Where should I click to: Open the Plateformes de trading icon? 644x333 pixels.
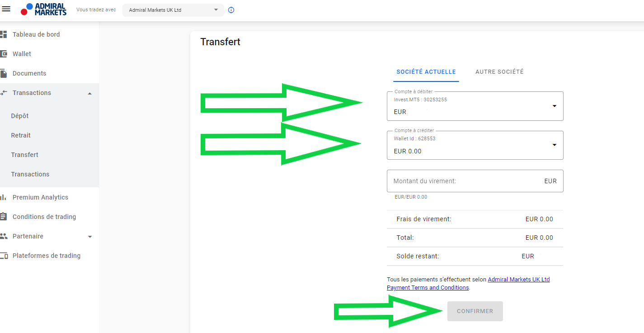pyautogui.click(x=5, y=255)
